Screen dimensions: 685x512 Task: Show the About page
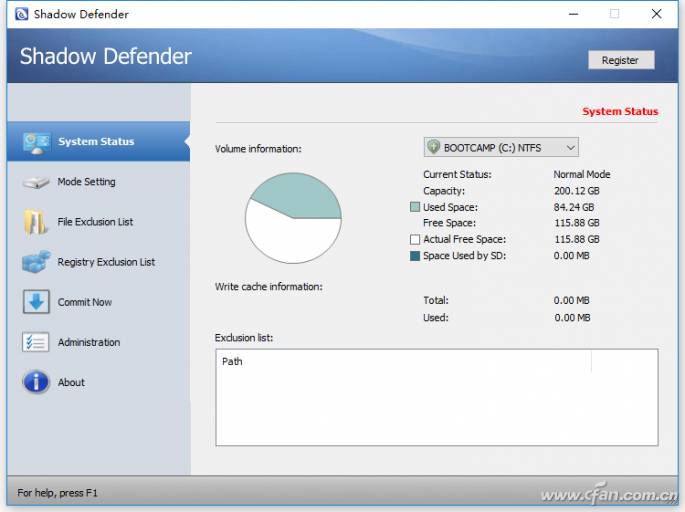[x=71, y=383]
